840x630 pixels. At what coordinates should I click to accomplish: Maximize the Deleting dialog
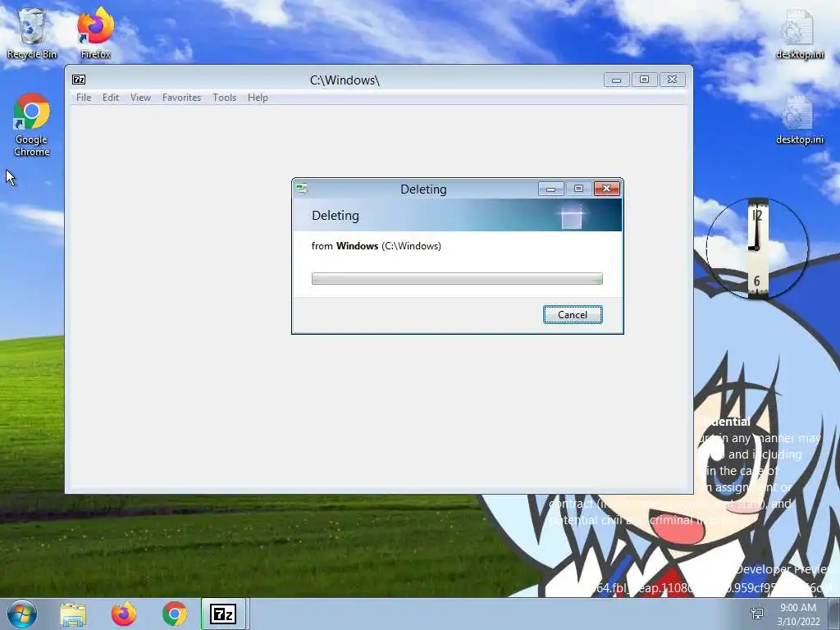pos(578,189)
